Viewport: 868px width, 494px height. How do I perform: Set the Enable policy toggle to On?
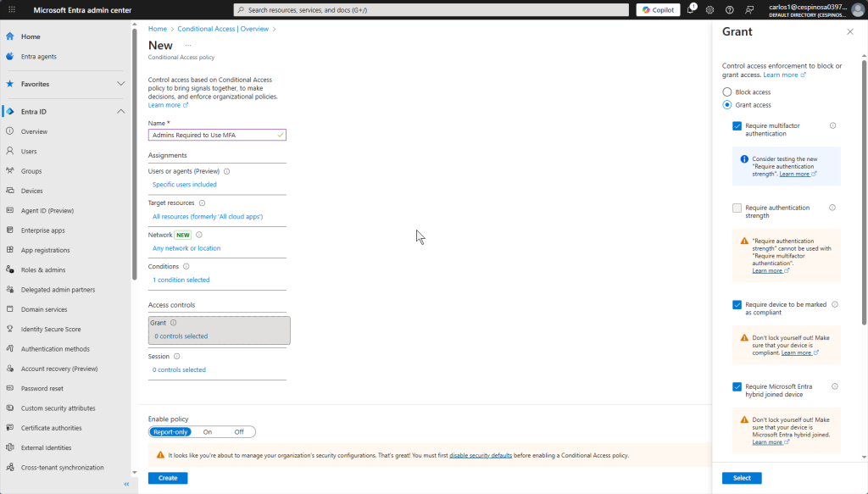point(208,431)
